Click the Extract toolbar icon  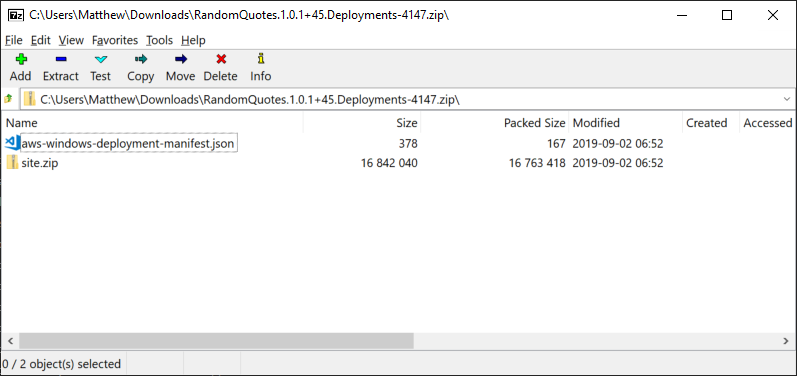[x=61, y=59]
